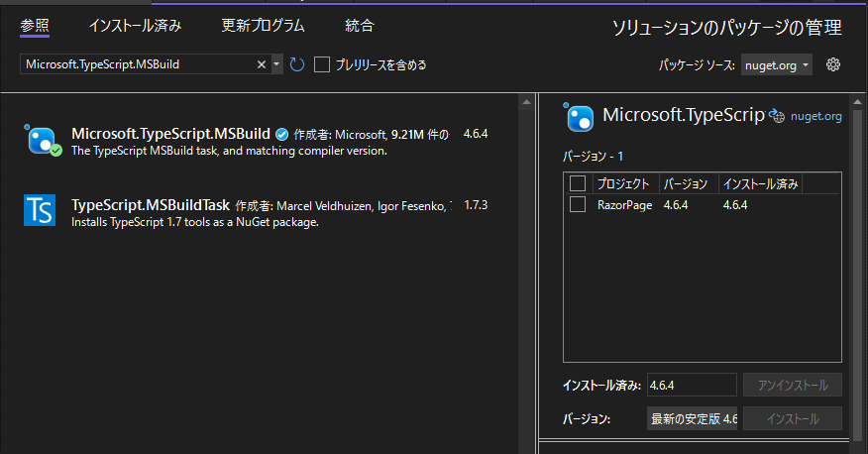Click verified checkmark badge next to Microsoft.TypeScript.MSBuild

click(281, 134)
